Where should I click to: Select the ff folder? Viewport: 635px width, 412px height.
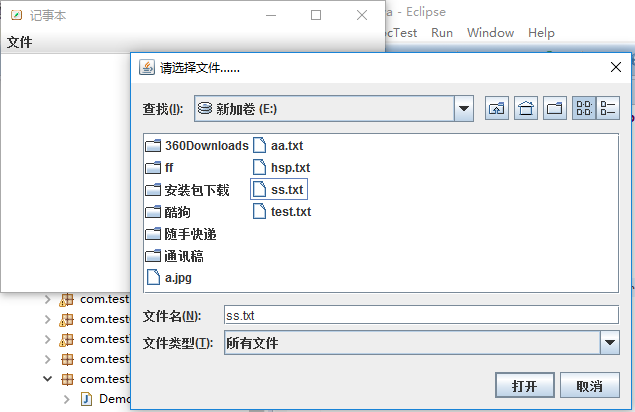click(159, 167)
